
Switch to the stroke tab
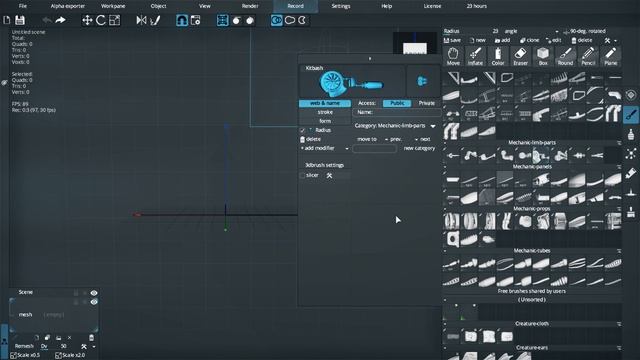click(325, 112)
